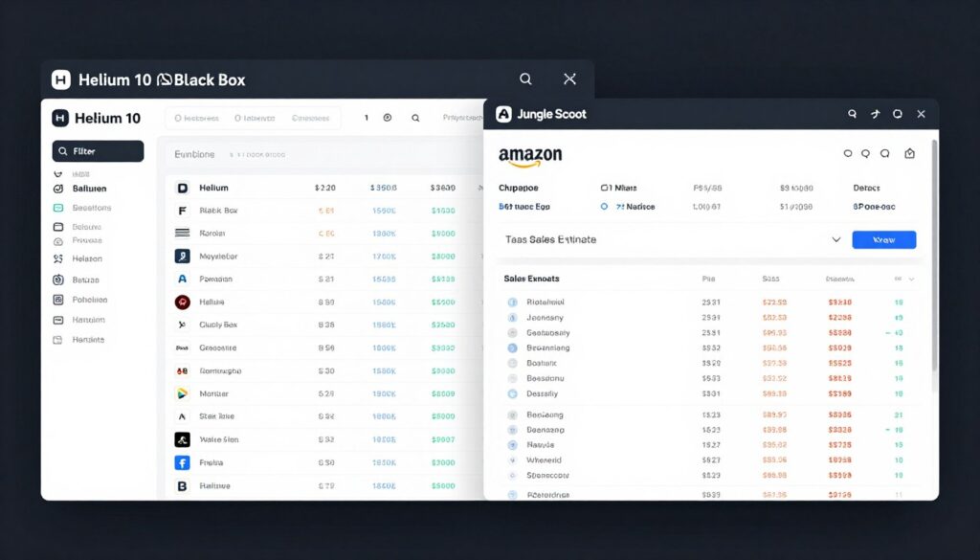
Task: Click the Jungle Scoot vertical scrollbar
Action: point(934,258)
